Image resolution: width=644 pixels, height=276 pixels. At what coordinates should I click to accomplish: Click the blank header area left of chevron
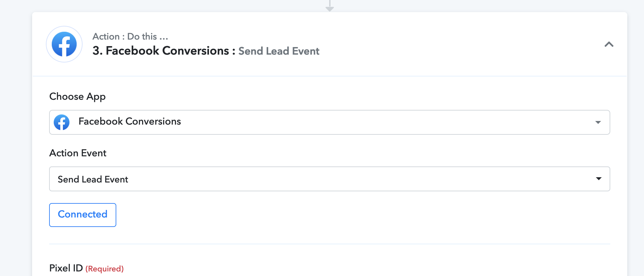459,44
